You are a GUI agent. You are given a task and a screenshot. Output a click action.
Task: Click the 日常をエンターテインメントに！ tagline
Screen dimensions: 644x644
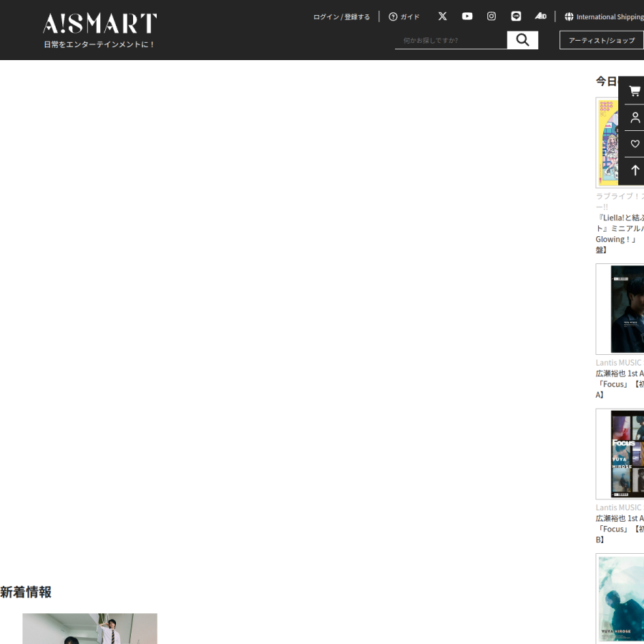[99, 44]
